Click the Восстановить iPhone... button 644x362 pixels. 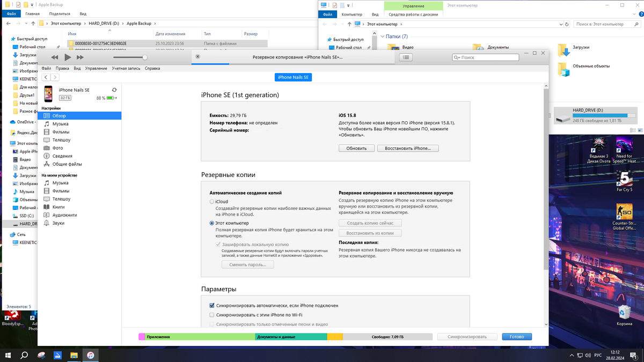[x=408, y=148]
